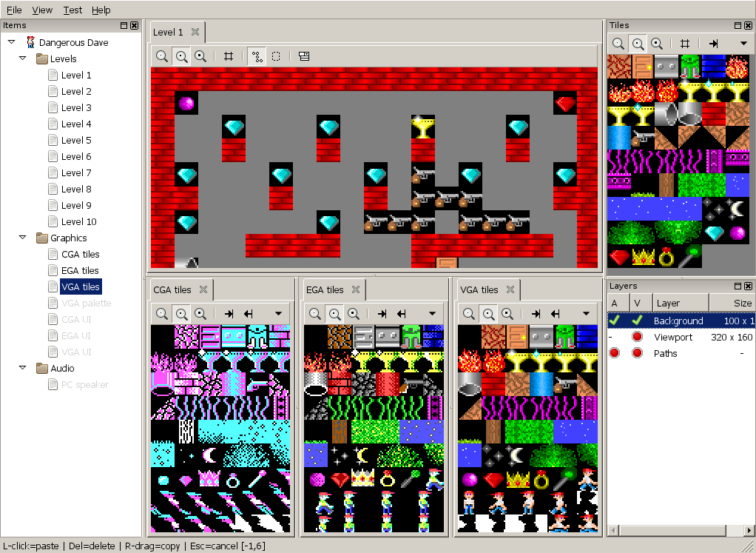Toggle grid display in Tiles panel toolbar
This screenshot has height=553, width=756.
(x=685, y=44)
